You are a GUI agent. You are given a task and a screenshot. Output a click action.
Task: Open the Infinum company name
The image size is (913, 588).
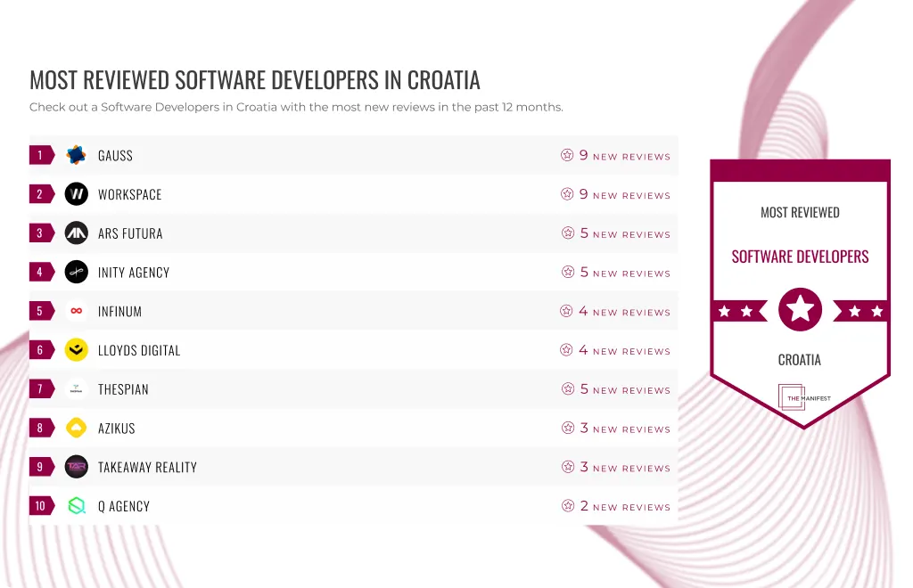pyautogui.click(x=120, y=312)
